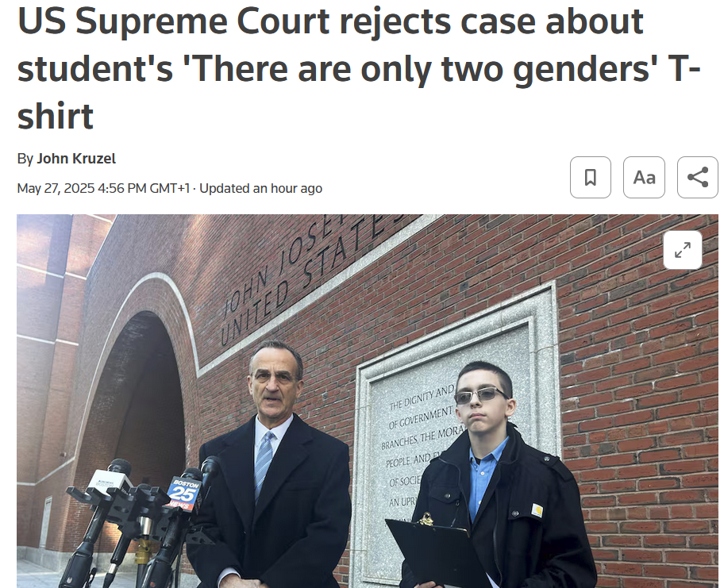The image size is (724, 588).
Task: Click the Boston 25 News microphone flag
Action: click(x=184, y=494)
